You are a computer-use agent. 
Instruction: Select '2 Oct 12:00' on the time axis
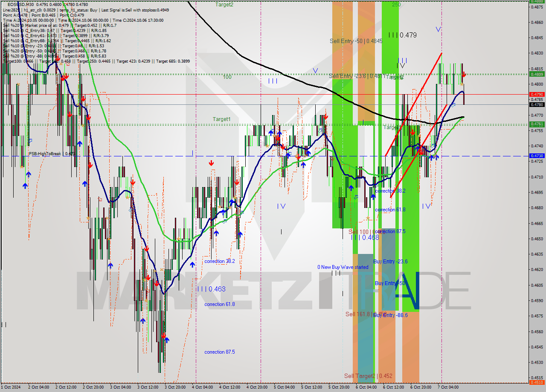[x=66, y=387]
